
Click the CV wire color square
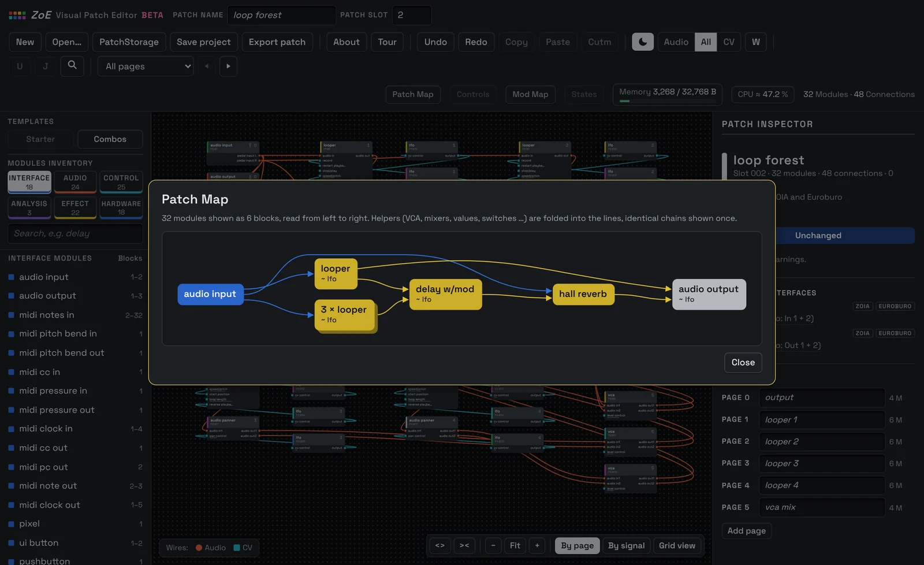[237, 548]
